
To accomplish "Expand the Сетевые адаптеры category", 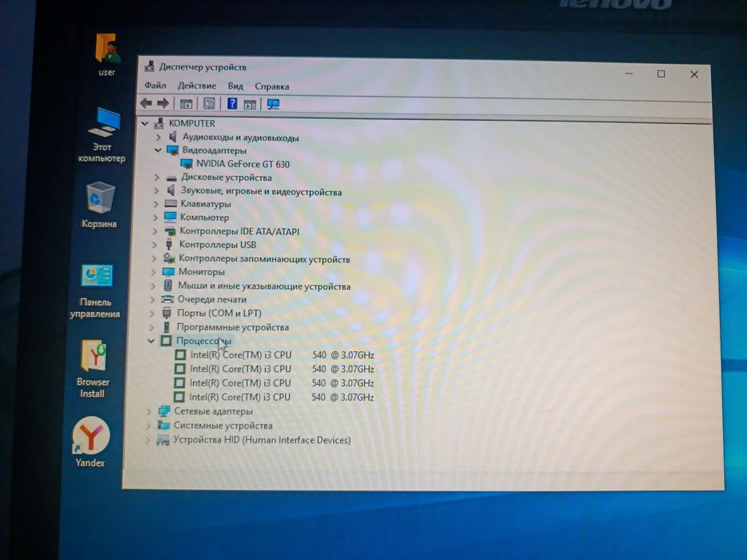I will pos(149,411).
